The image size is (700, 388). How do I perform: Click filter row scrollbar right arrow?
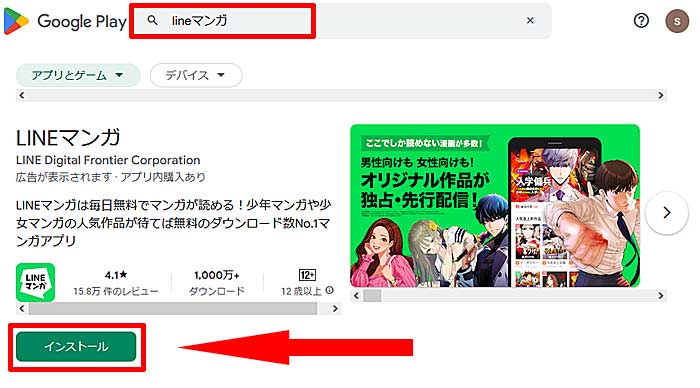click(x=661, y=95)
